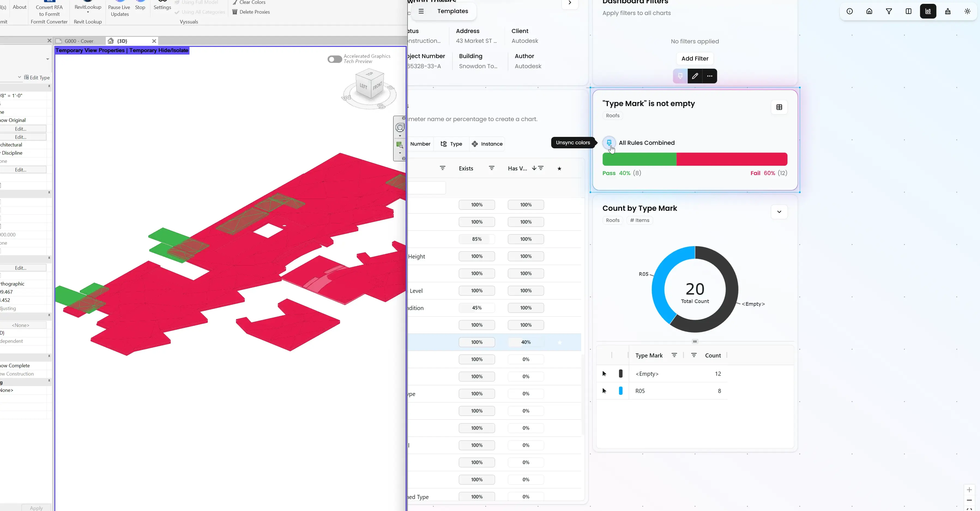Toggle the Type parameter filter
The image size is (980, 511).
(452, 144)
